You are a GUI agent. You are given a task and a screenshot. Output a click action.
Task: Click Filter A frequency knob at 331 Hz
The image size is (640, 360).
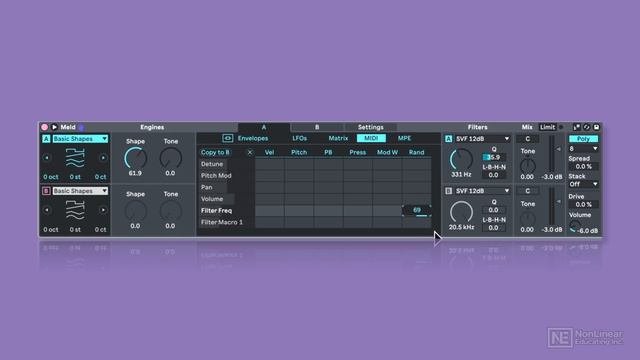(461, 160)
